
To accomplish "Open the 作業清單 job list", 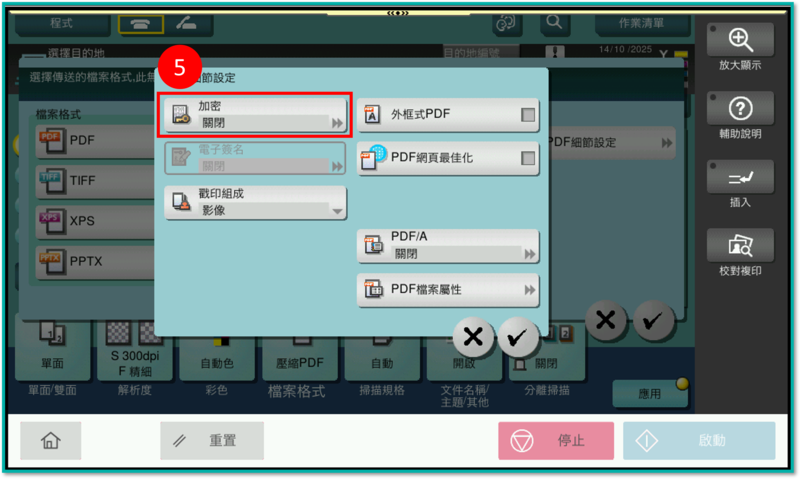I will pyautogui.click(x=642, y=23).
